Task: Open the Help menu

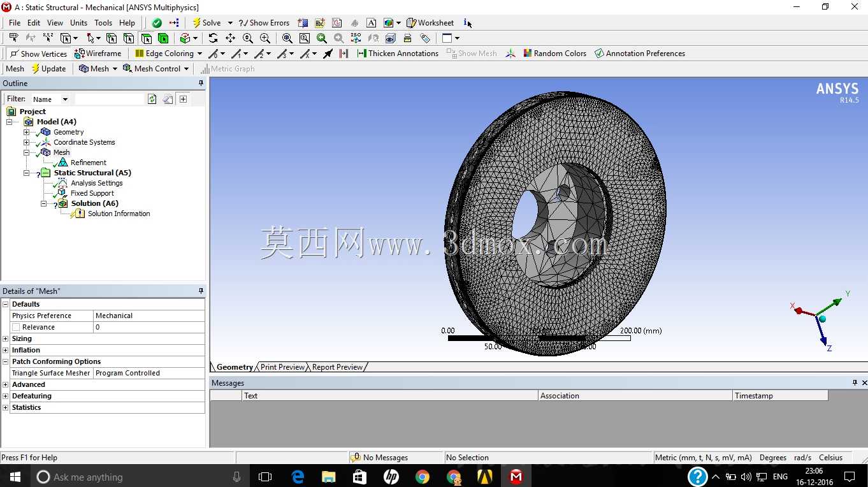Action: 127,23
